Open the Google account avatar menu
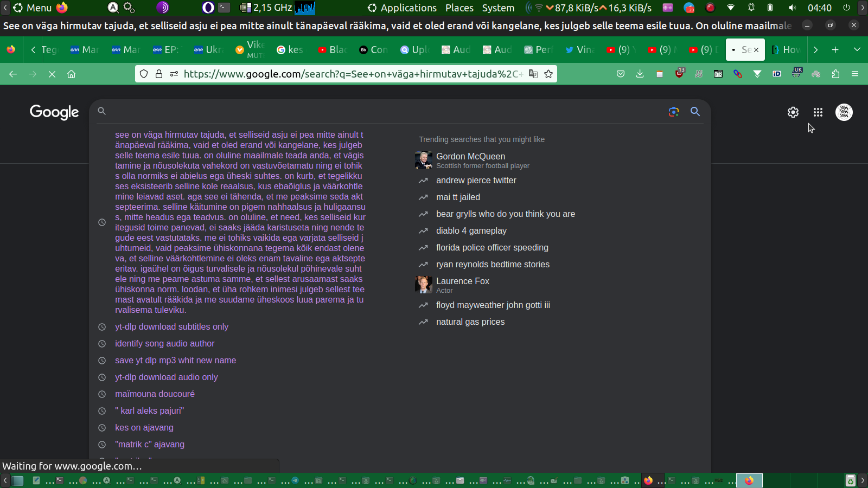868x488 pixels. 844,112
